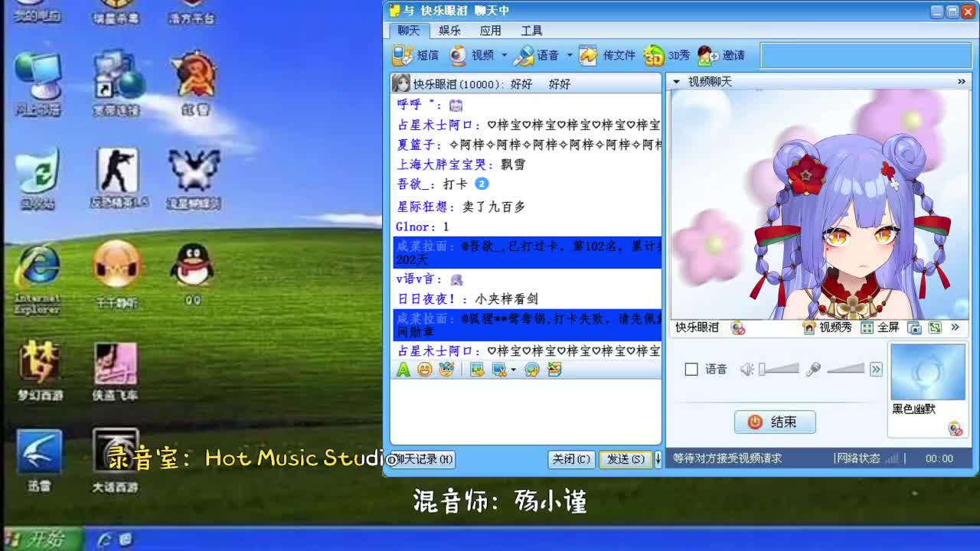The image size is (980, 551).
Task: Click the 关闭(C) close button
Action: [x=571, y=459]
